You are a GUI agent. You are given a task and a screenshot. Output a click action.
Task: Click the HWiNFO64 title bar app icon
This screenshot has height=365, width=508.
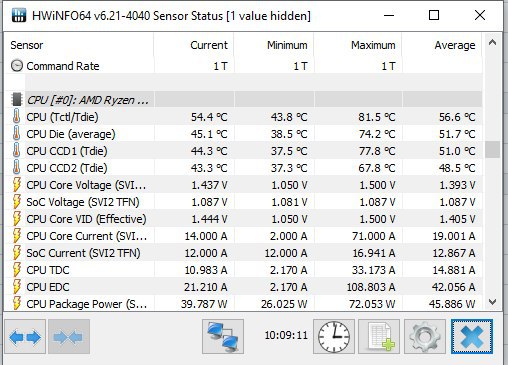pos(19,15)
